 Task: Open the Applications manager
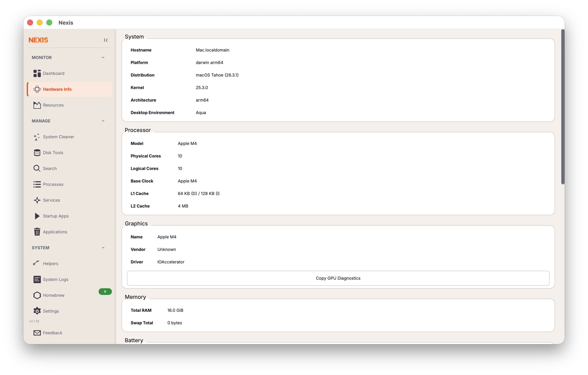(x=55, y=232)
